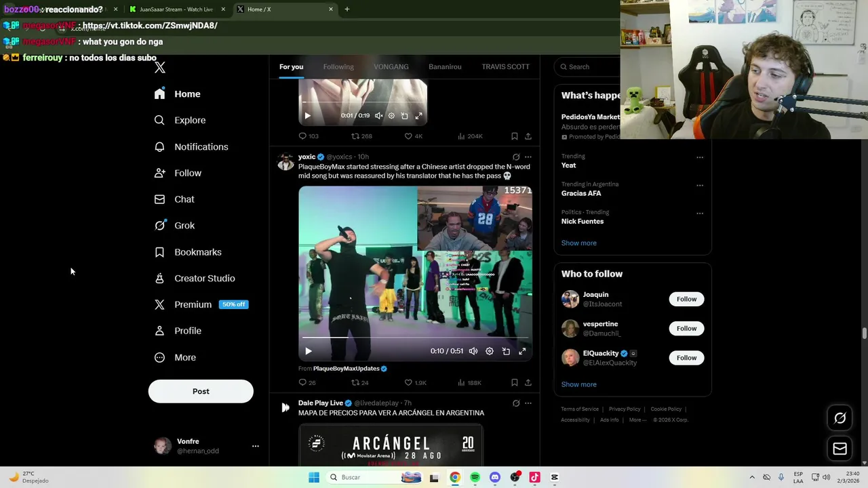Follow ElQuackity in Who to follow

point(686,357)
